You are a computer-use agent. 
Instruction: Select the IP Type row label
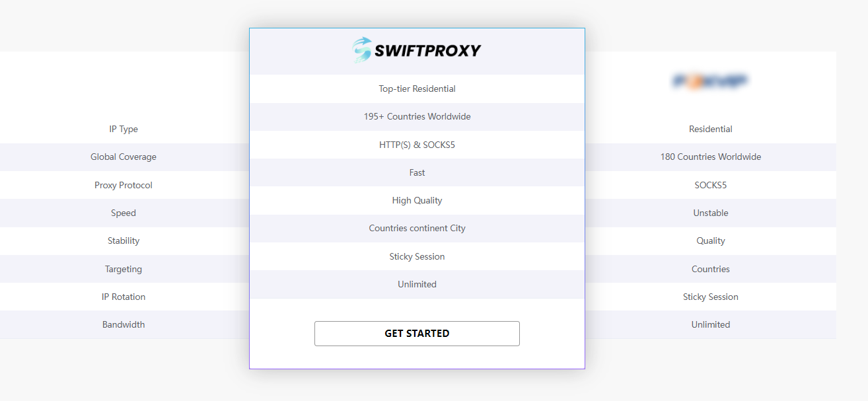point(124,129)
